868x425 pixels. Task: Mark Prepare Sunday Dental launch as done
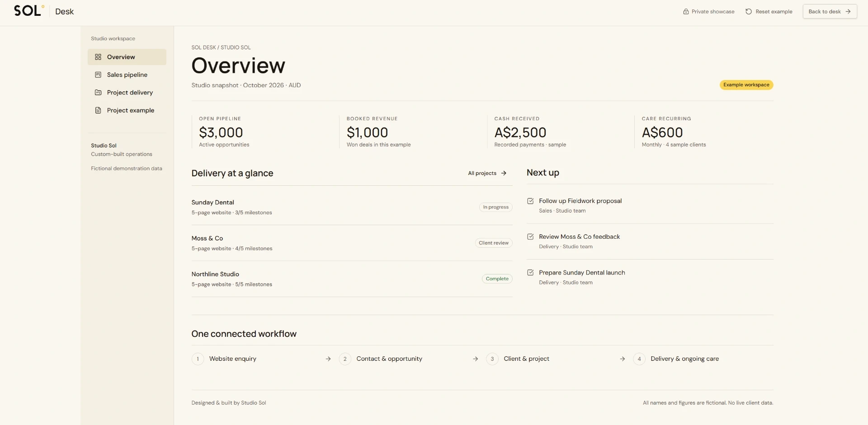[x=530, y=273]
